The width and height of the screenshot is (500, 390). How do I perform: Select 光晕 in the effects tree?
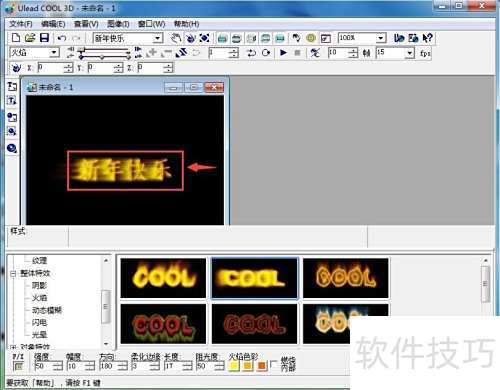(x=39, y=335)
